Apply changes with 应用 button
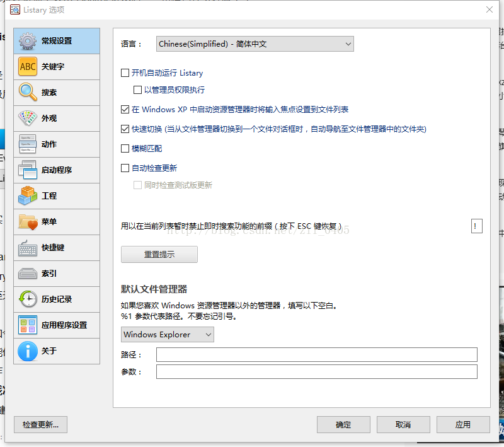Viewport: 504px width, 447px height. (x=463, y=424)
